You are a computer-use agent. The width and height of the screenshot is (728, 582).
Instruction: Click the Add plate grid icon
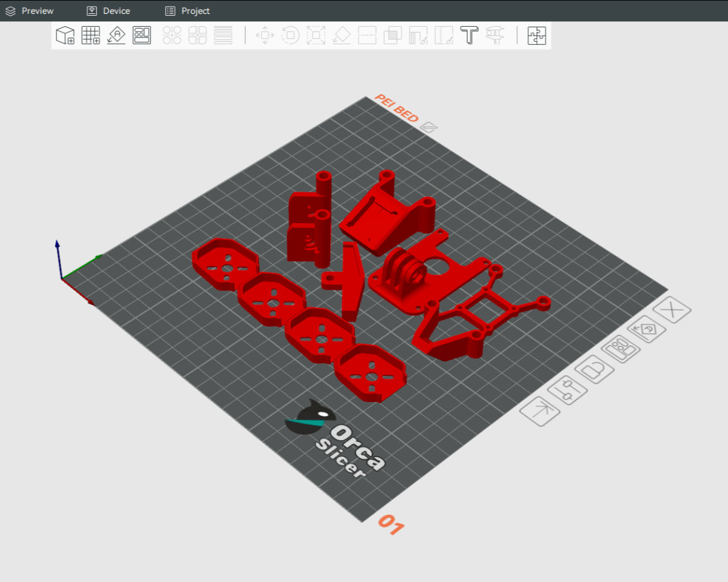click(90, 35)
